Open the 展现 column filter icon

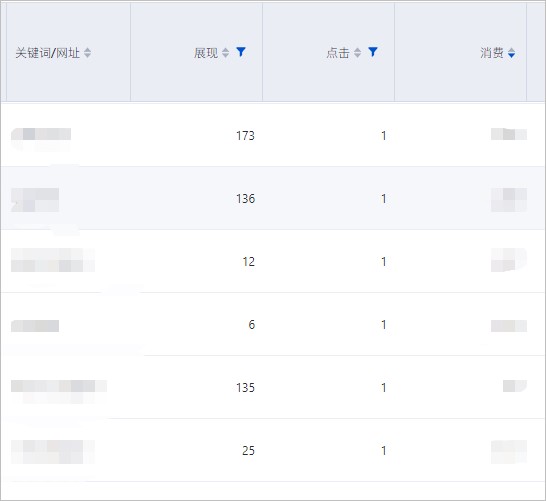point(241,52)
